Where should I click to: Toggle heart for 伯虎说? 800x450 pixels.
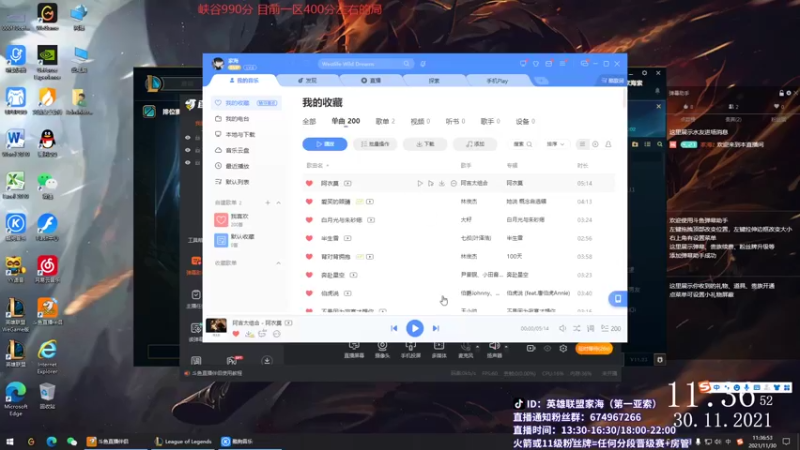pos(309,293)
